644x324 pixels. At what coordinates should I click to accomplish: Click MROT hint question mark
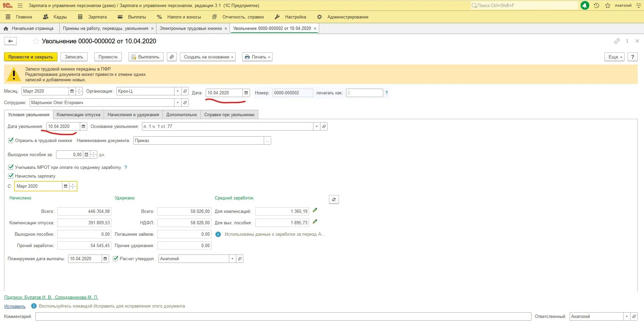[x=126, y=167]
